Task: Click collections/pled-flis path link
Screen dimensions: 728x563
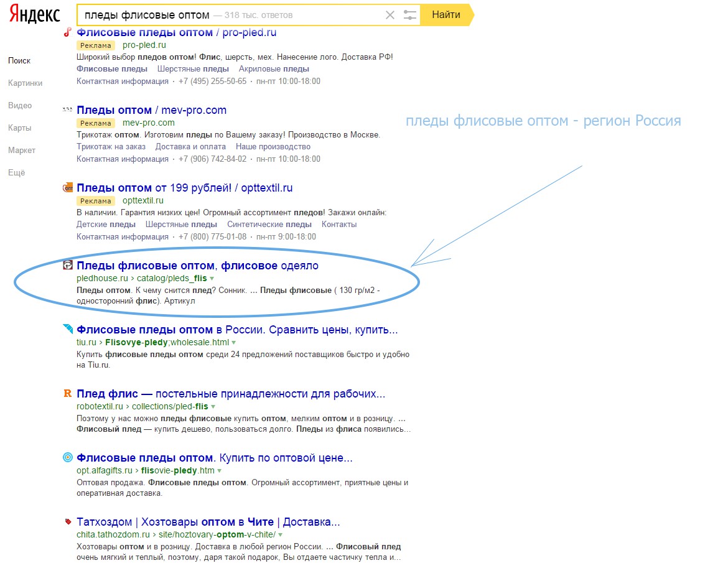Action: tap(170, 407)
